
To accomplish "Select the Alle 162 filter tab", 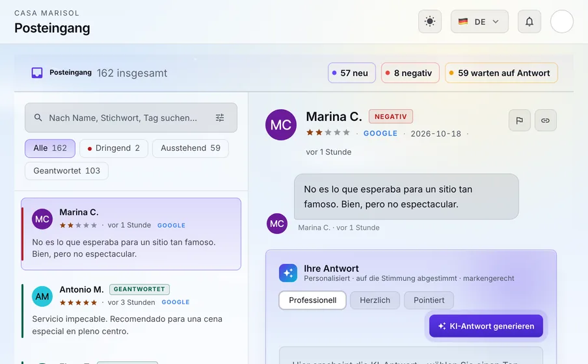I will tap(50, 148).
